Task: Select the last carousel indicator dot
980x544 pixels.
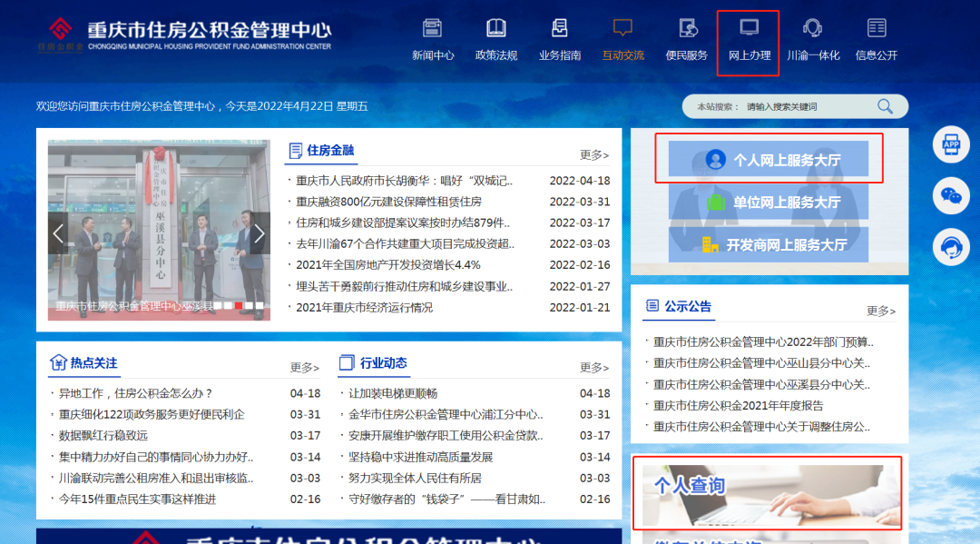Action: (x=260, y=306)
